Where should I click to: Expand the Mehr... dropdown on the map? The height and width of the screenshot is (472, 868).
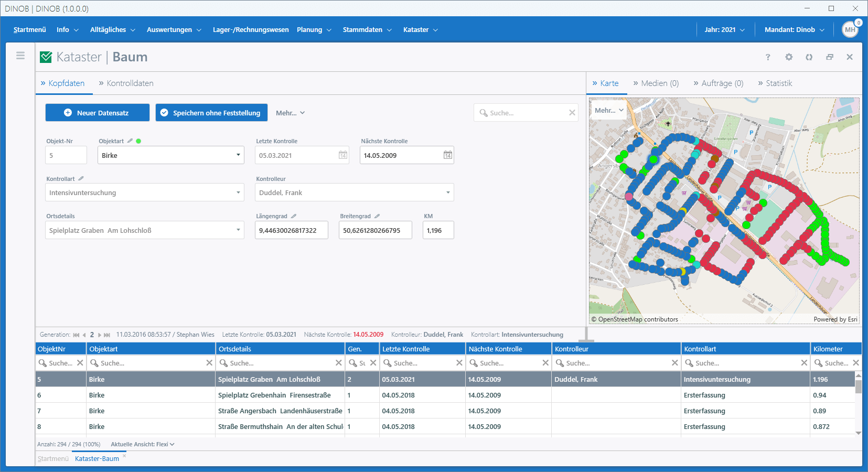[x=609, y=111]
